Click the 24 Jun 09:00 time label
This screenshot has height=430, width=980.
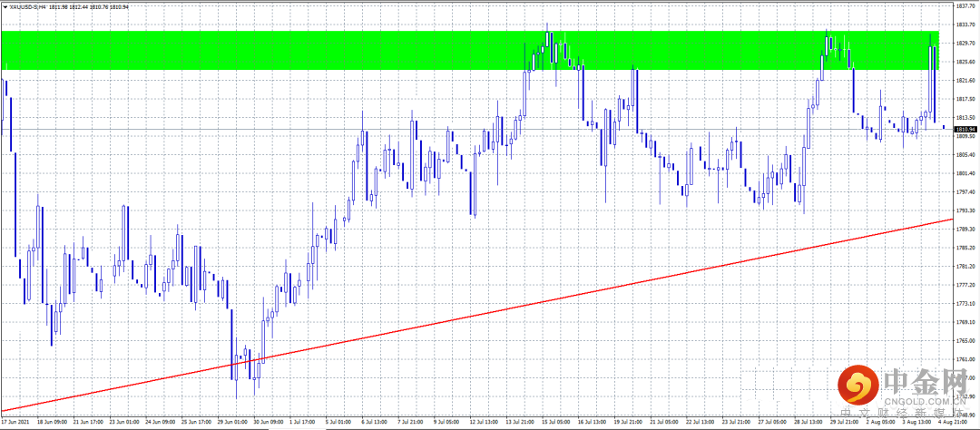159,422
